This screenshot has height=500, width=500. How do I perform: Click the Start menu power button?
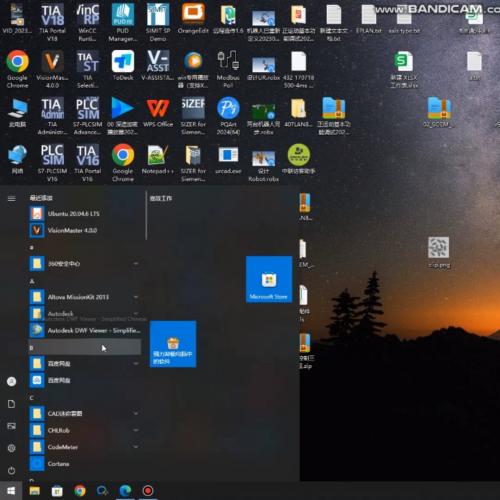tap(11, 470)
